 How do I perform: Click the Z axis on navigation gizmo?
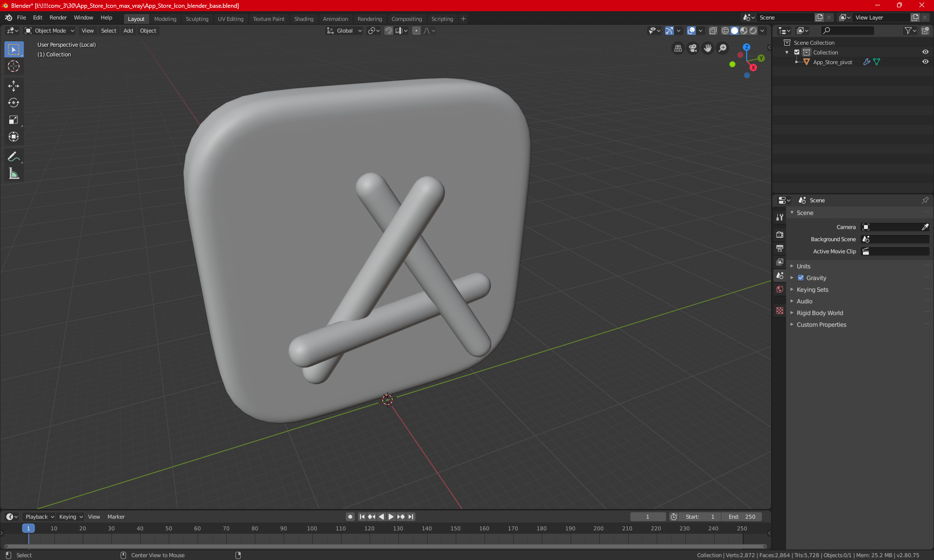point(747,47)
